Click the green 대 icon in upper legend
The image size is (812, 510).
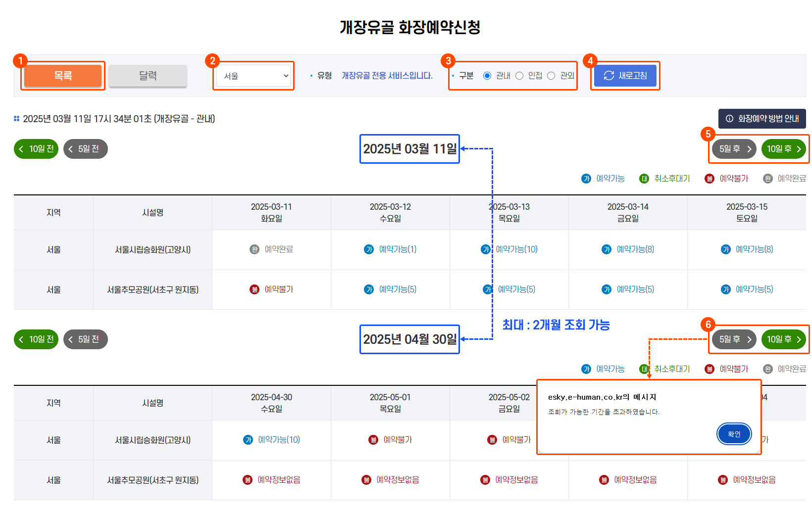coord(644,179)
